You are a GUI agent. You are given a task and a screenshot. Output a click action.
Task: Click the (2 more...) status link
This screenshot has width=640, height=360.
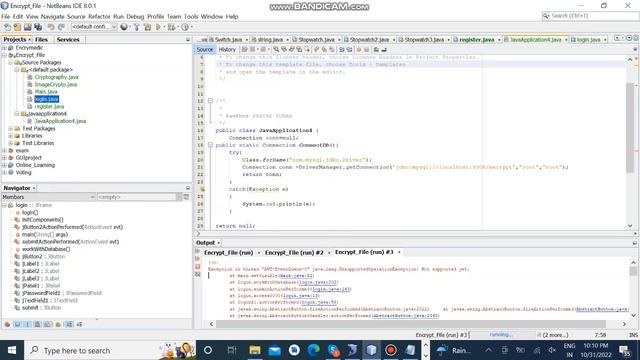pyautogui.click(x=555, y=335)
